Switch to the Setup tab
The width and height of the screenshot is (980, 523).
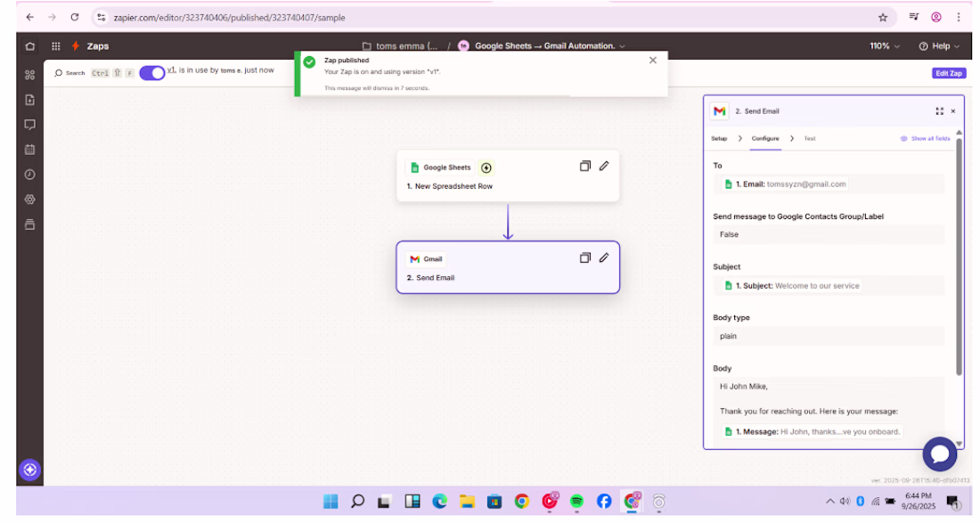tap(719, 139)
